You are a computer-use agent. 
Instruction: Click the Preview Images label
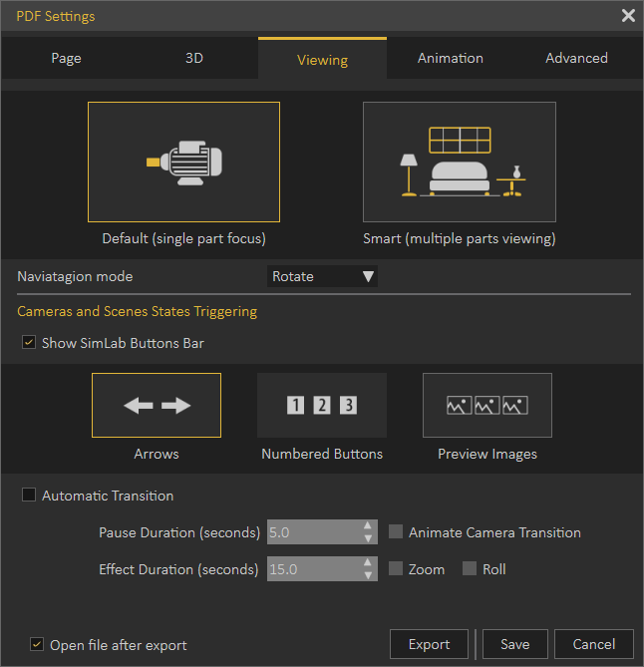[487, 455]
